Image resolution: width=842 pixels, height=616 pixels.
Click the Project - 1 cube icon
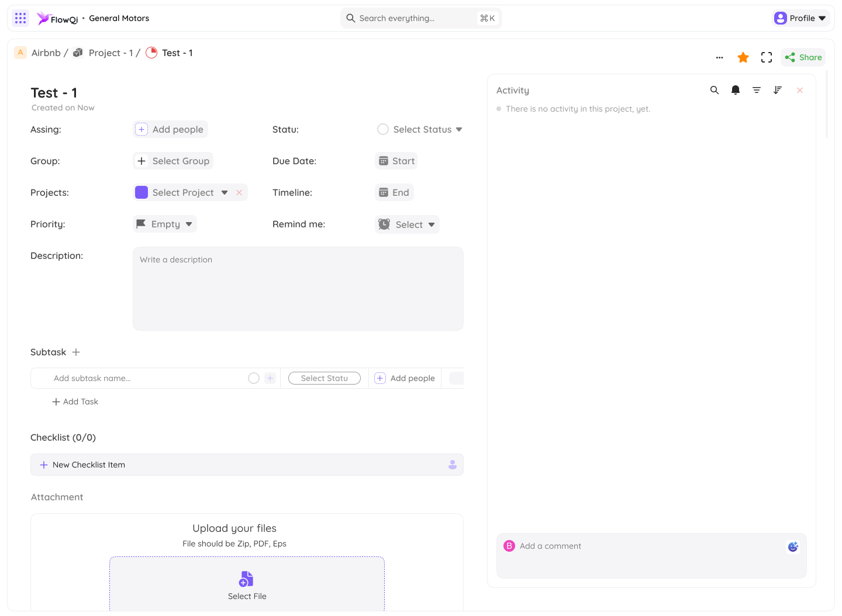78,53
